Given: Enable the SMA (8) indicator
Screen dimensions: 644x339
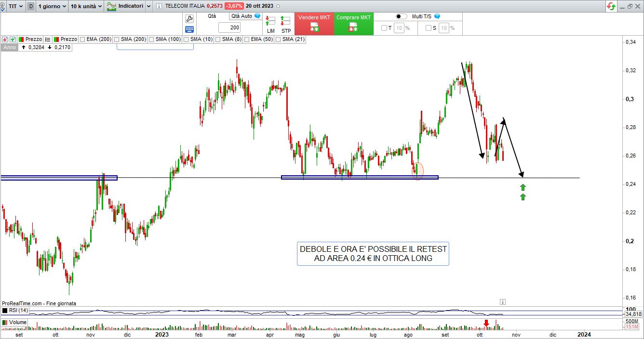Looking at the screenshot, I should (218, 39).
